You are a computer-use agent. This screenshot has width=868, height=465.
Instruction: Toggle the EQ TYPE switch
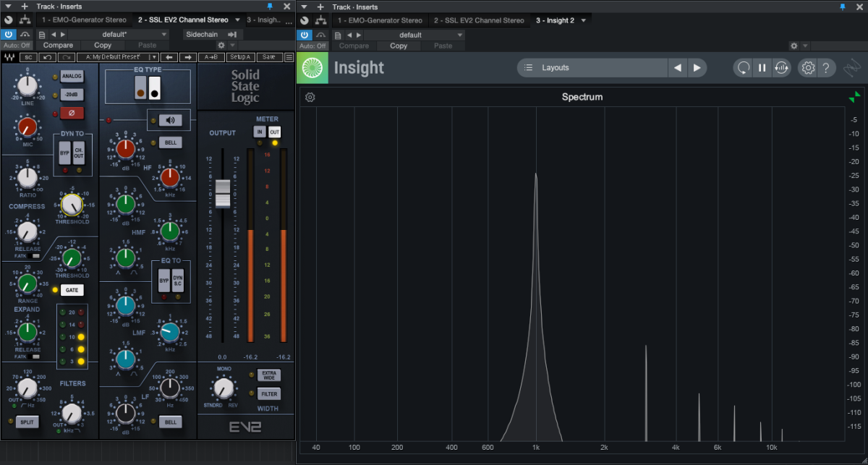(x=147, y=88)
